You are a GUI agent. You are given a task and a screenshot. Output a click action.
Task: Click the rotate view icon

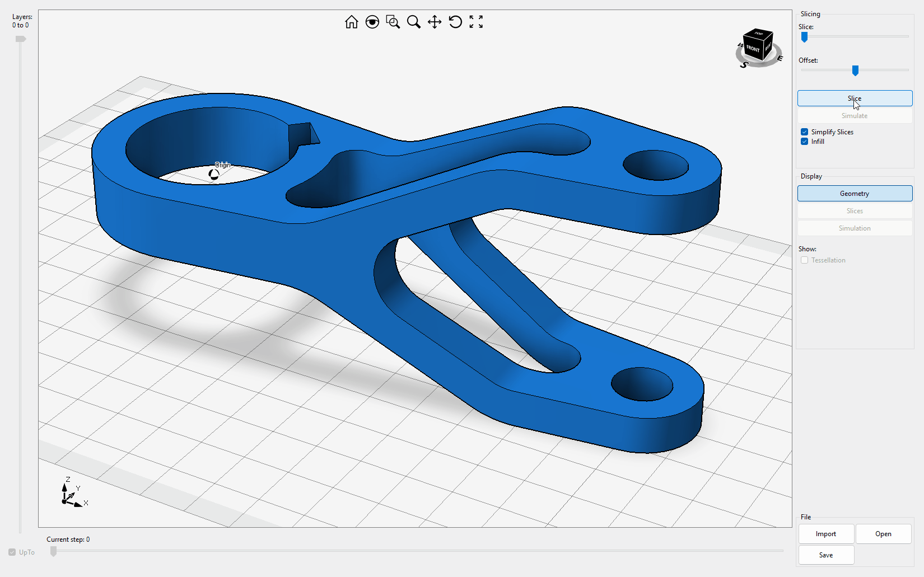tap(455, 22)
